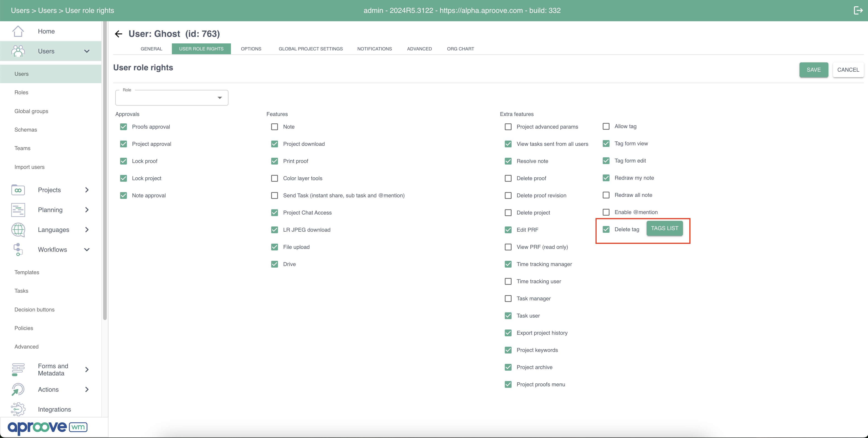The width and height of the screenshot is (868, 438).
Task: Open the ADVANCED tab
Action: point(419,49)
